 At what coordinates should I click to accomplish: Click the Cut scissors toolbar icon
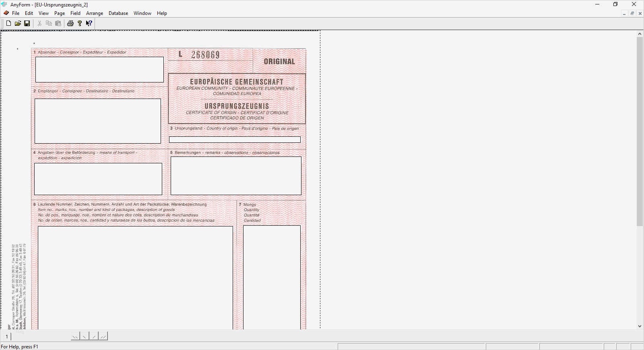[39, 23]
